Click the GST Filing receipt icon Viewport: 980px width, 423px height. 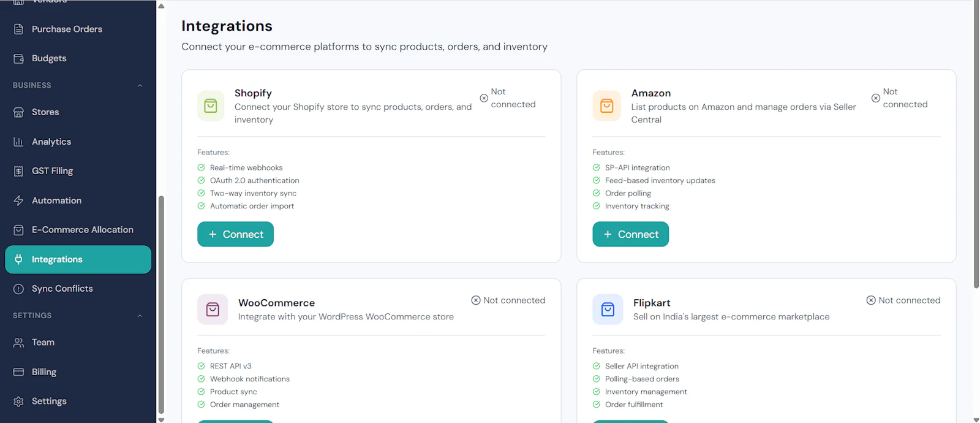pyautogui.click(x=18, y=171)
